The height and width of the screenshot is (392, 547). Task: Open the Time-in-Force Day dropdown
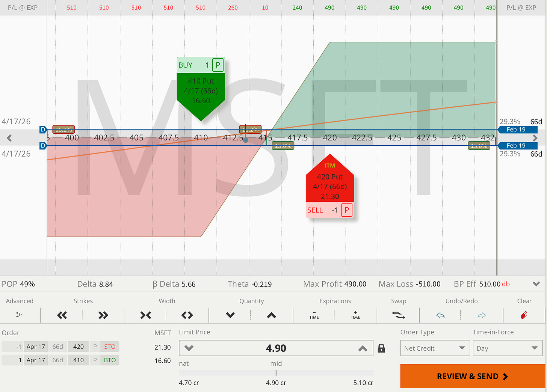pos(507,348)
